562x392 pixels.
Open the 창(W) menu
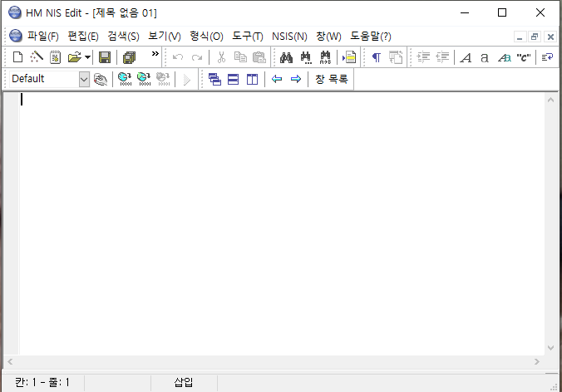coord(328,37)
